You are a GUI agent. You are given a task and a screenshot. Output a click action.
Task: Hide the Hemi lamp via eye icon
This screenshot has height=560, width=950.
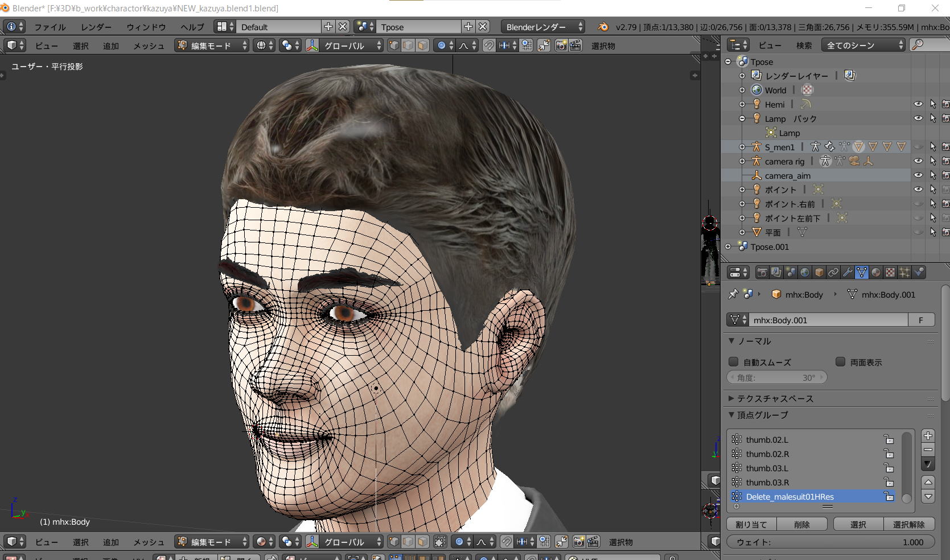[918, 104]
